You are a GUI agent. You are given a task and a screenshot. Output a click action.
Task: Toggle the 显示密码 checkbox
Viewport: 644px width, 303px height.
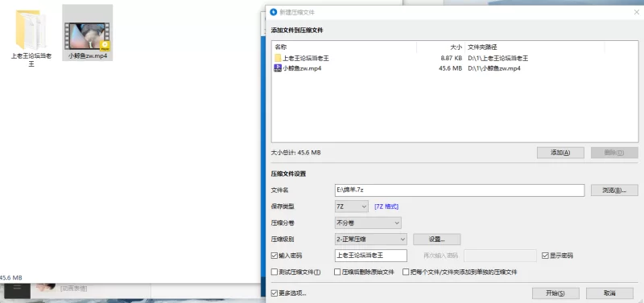point(545,256)
